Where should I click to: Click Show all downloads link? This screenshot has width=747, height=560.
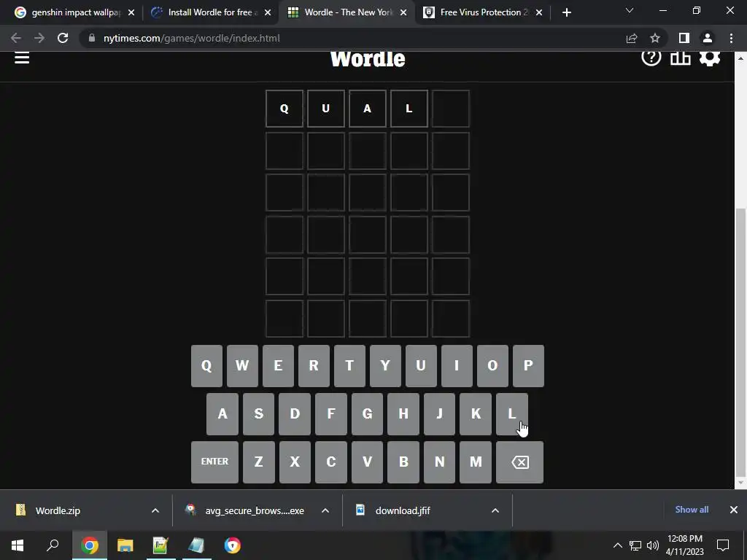(692, 510)
